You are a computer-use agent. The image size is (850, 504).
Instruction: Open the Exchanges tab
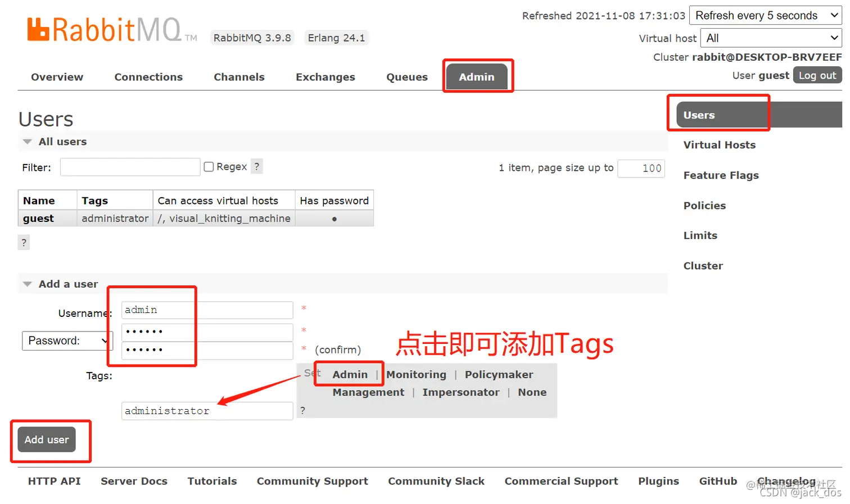[325, 77]
